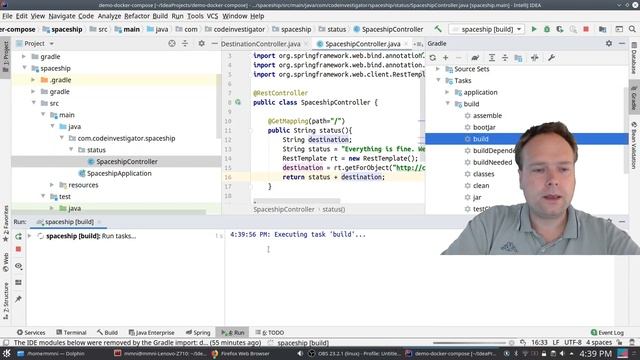Image resolution: width=640 pixels, height=360 pixels.
Task: Add a Gradle project with plus icon
Action: (446, 58)
